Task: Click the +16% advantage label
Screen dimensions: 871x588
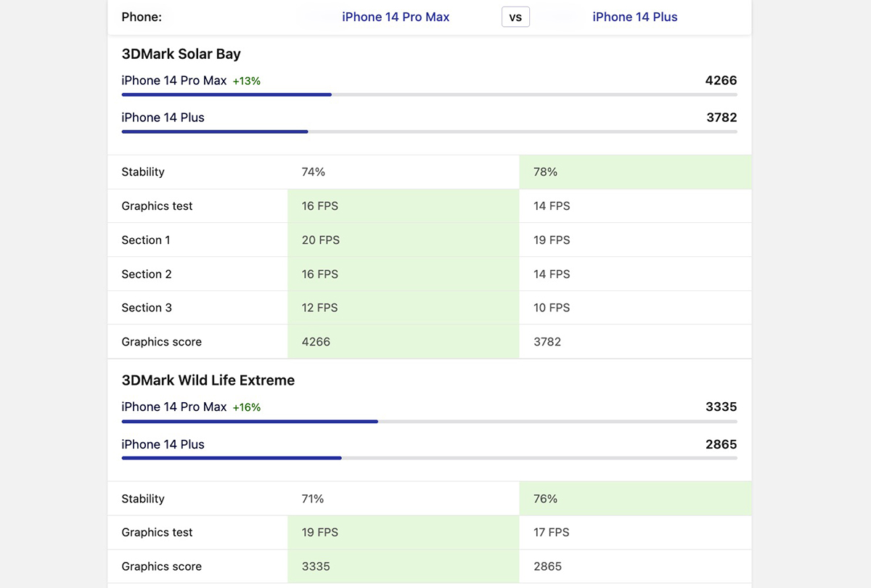Action: 247,408
